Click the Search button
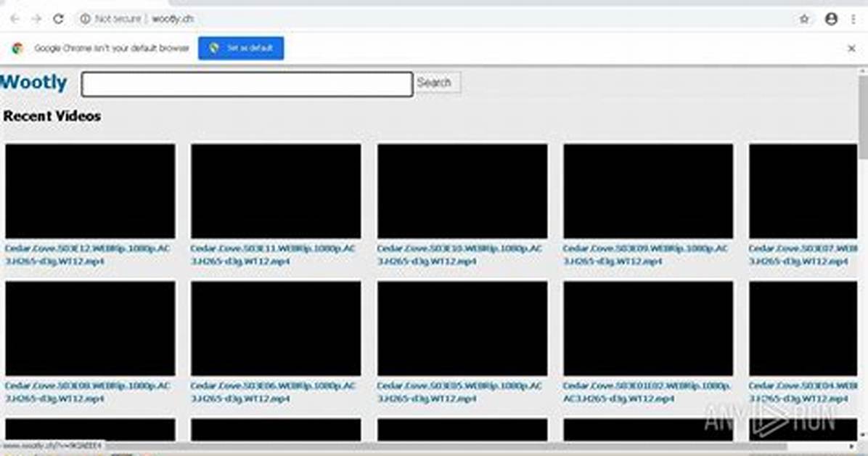This screenshot has width=868, height=456. tap(438, 83)
